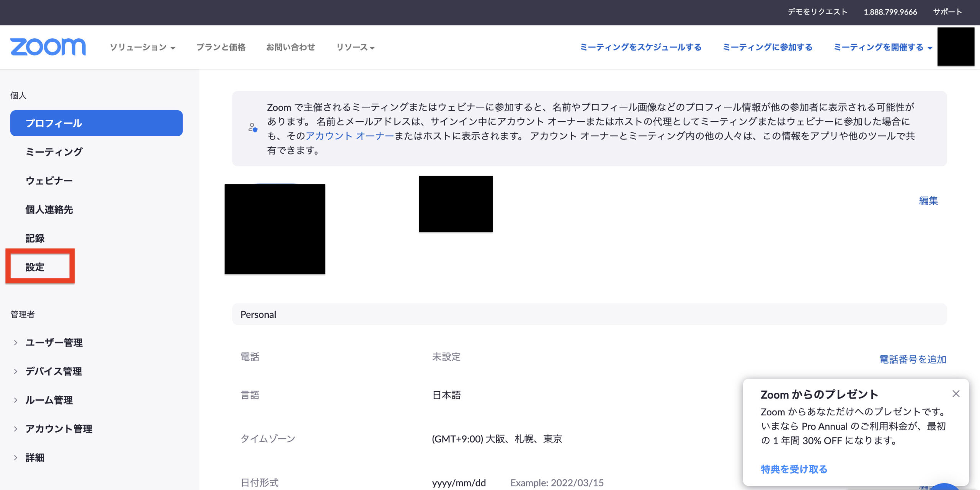This screenshot has height=490, width=980.
Task: Click the profile info person icon
Action: (x=253, y=128)
